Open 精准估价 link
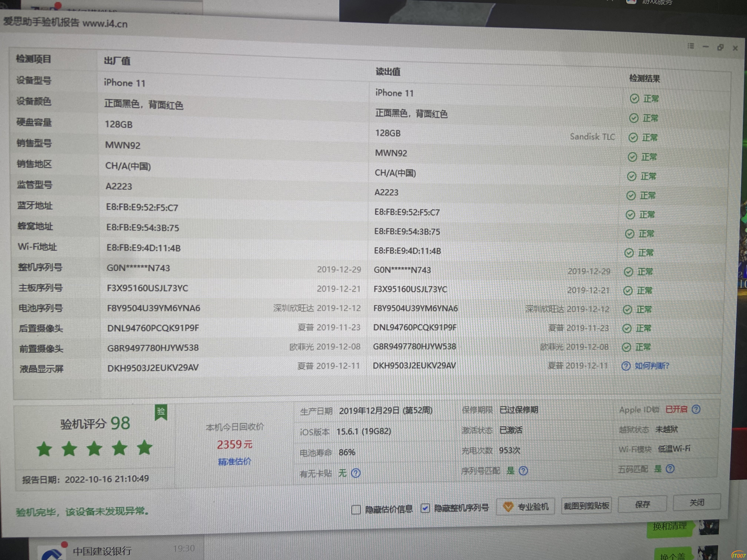This screenshot has width=747, height=560. pos(234,461)
